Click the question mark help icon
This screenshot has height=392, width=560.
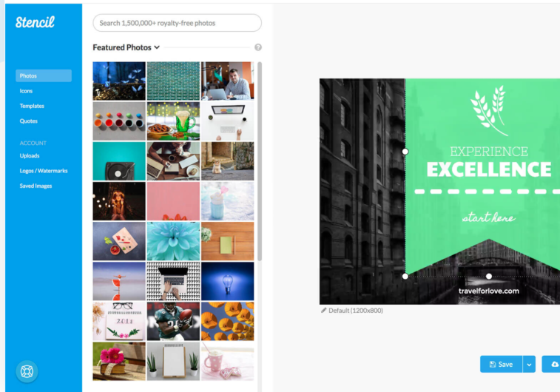pyautogui.click(x=258, y=47)
